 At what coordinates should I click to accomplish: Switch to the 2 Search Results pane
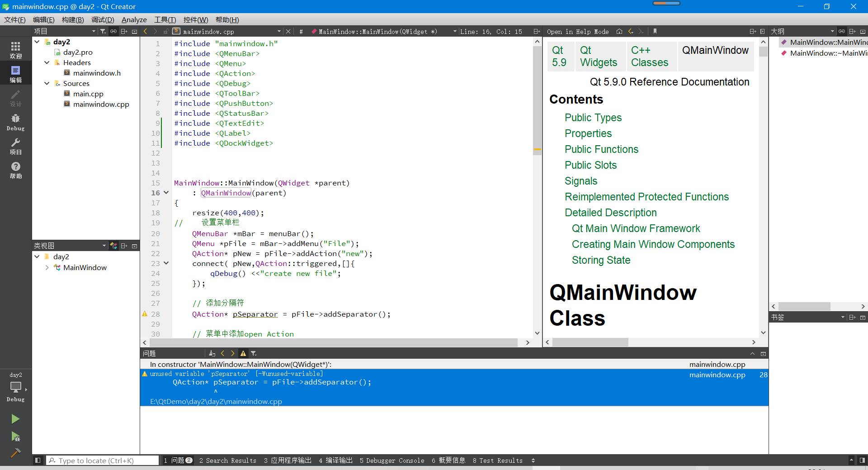tap(228, 461)
